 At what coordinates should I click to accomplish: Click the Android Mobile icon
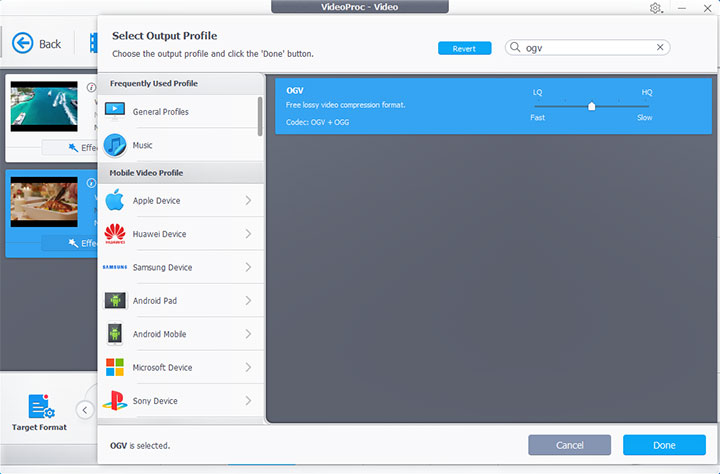pos(115,333)
